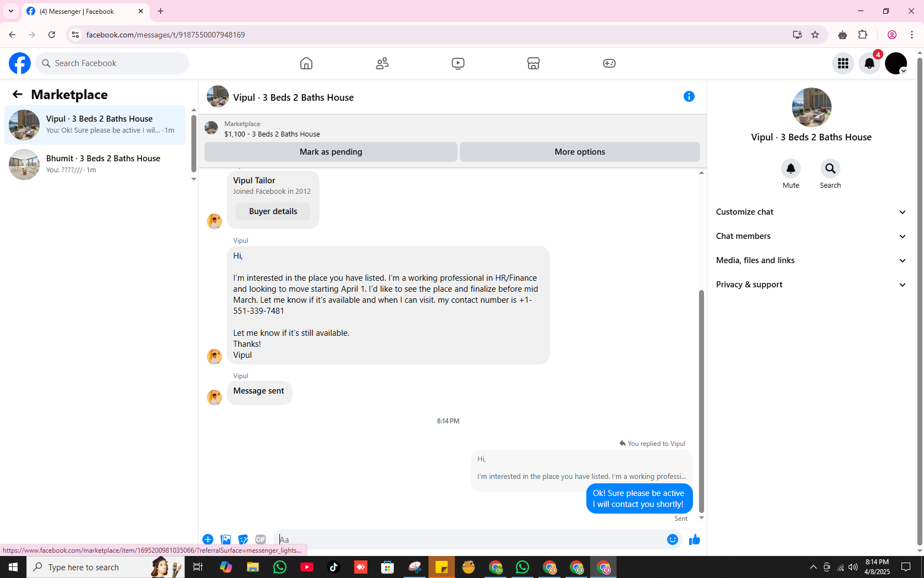Choose a GIF icon in composer
Screen dimensions: 924x578
click(x=261, y=539)
